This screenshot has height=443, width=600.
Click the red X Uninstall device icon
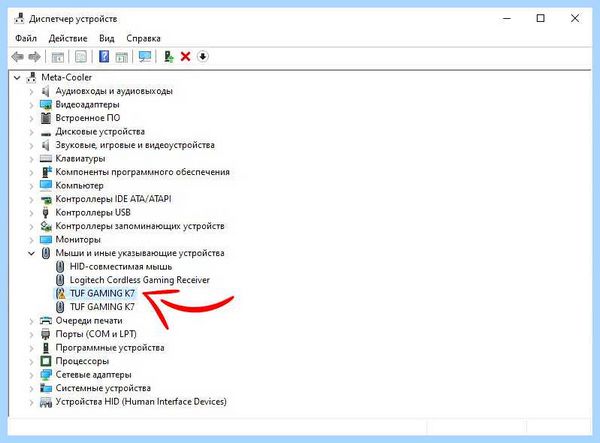point(186,57)
